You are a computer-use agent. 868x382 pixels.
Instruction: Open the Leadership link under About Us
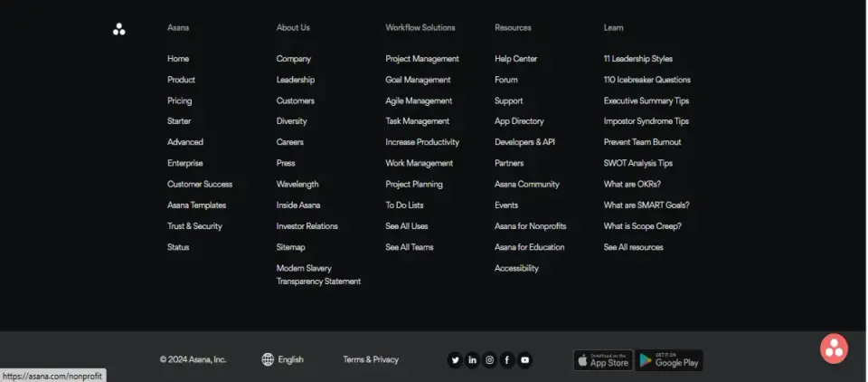[296, 80]
